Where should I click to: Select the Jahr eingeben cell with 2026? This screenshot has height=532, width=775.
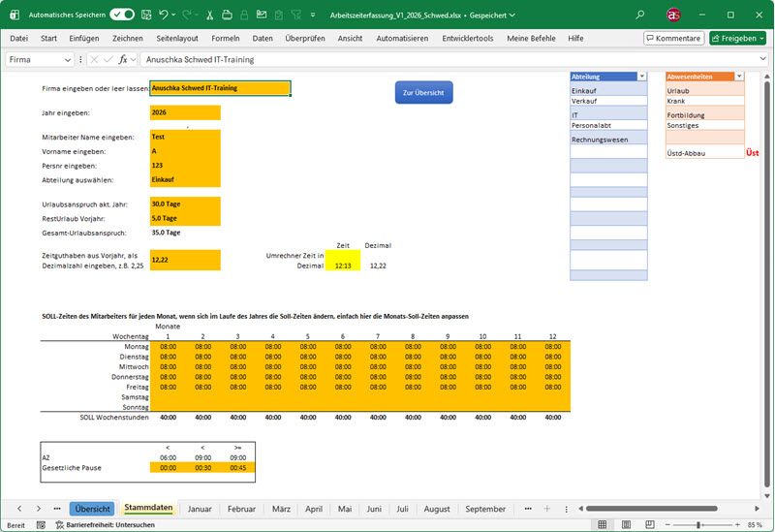[185, 112]
